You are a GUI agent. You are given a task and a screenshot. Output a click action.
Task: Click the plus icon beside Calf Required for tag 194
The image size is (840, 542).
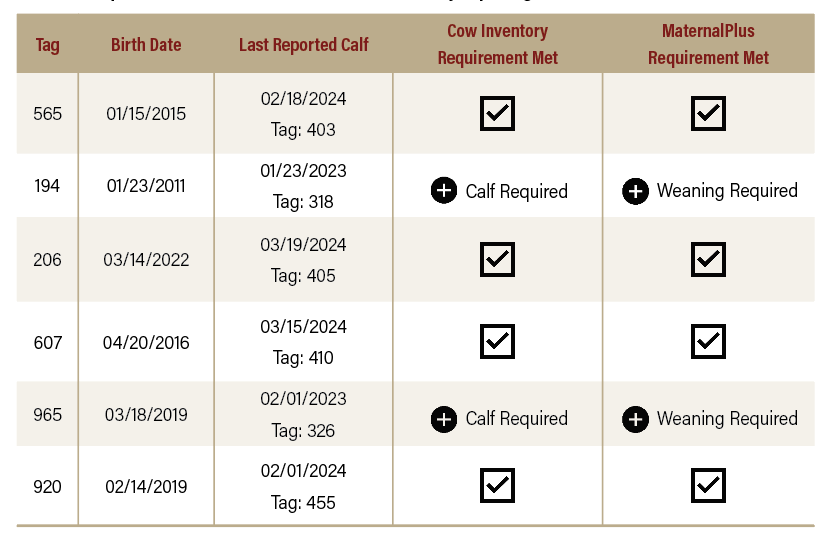(x=444, y=190)
